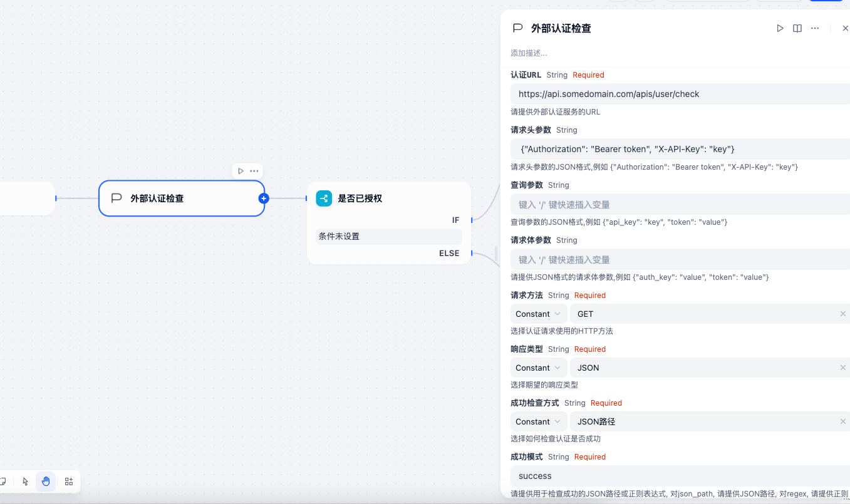
Task: Click the 认证URL input field
Action: tap(680, 94)
